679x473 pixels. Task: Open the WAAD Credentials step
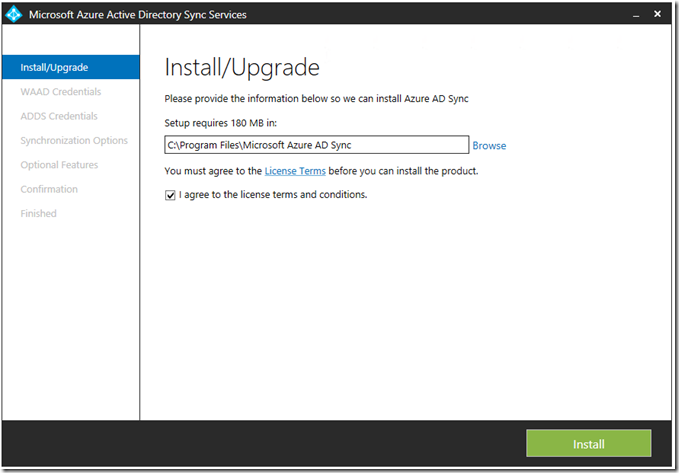coord(61,92)
